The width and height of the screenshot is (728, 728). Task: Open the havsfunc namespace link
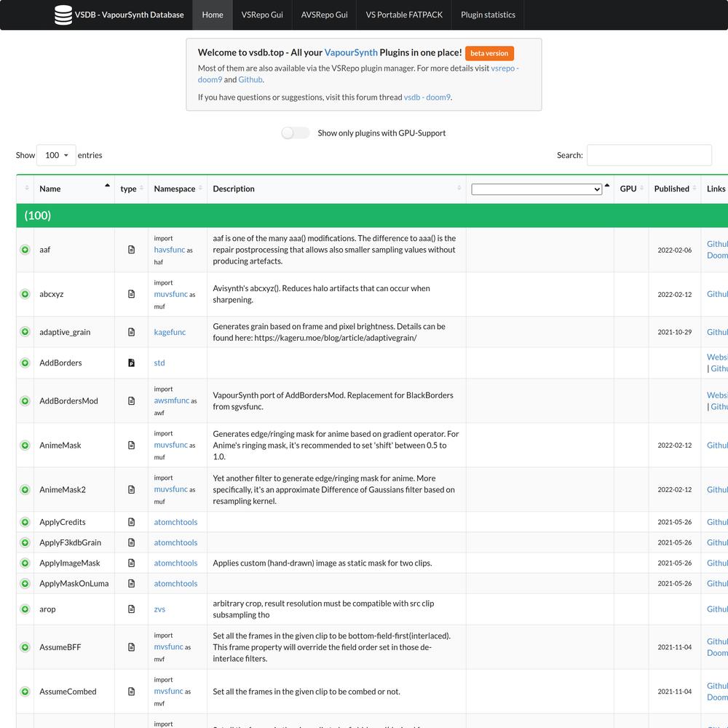[170, 250]
